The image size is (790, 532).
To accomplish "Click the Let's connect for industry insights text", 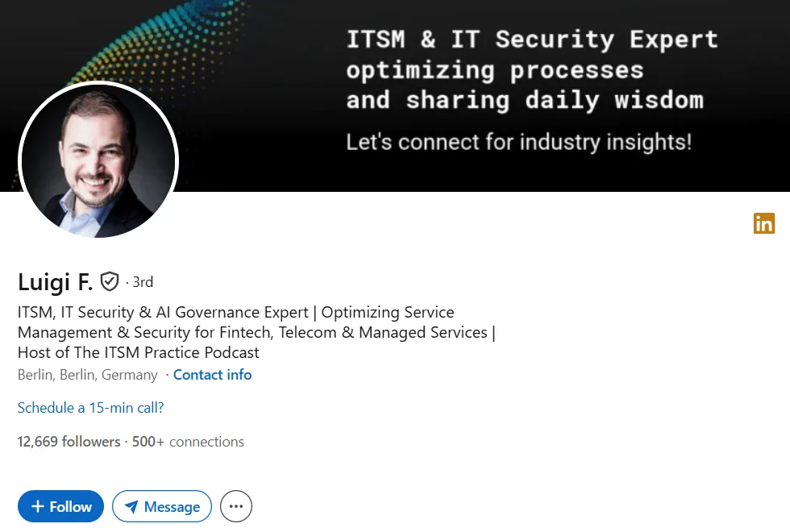I will 519,142.
